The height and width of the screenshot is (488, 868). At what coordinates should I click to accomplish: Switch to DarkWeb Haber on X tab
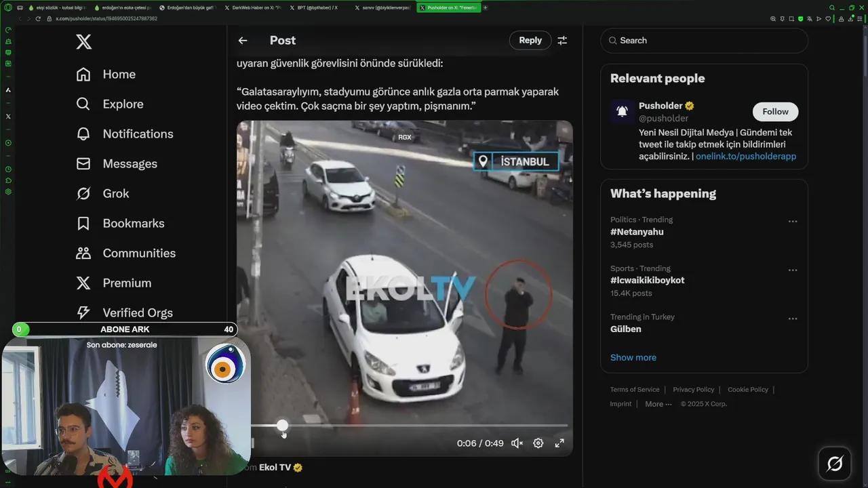pos(253,8)
